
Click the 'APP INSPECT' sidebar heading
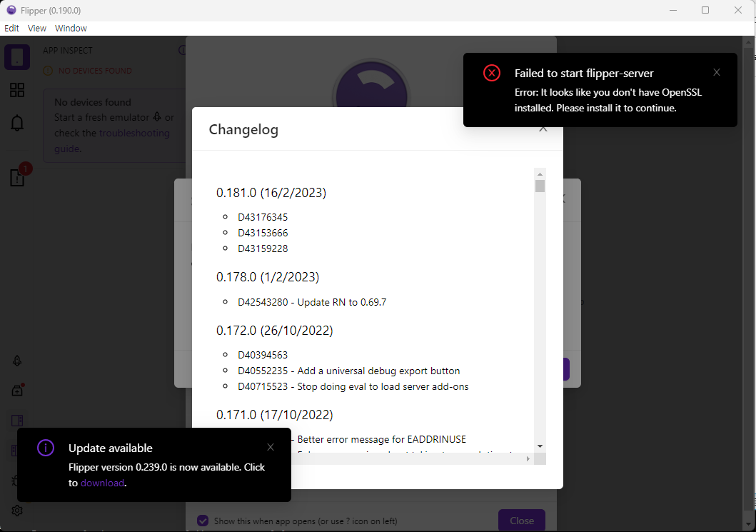(x=68, y=50)
